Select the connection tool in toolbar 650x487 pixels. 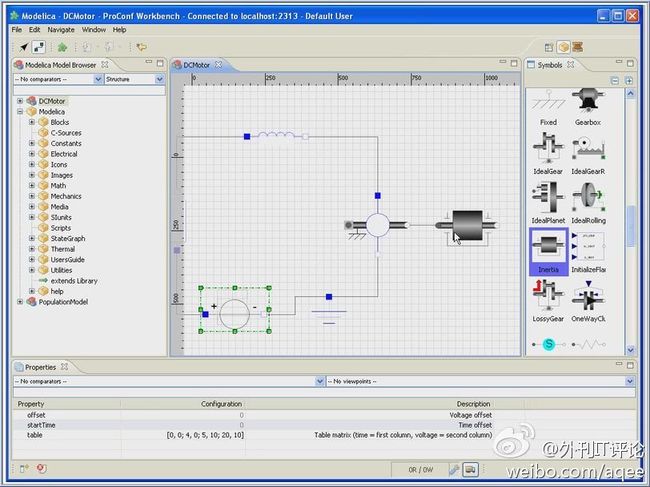tap(39, 47)
